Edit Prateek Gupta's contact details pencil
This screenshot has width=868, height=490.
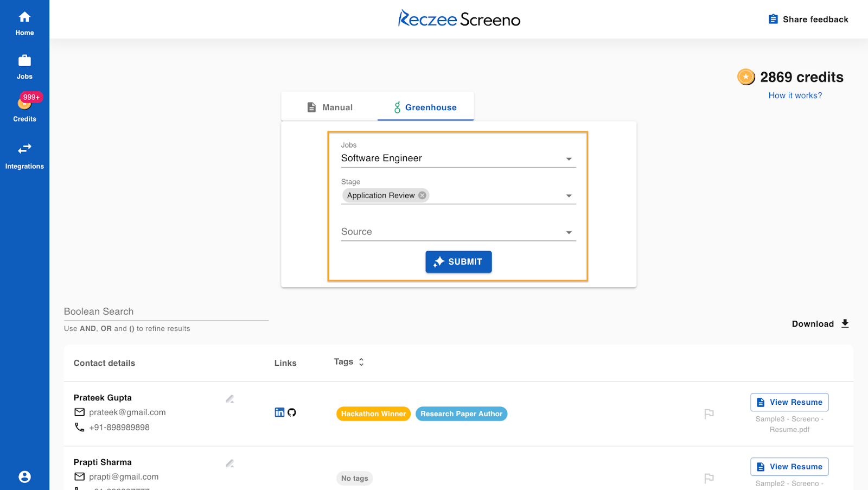(x=230, y=399)
